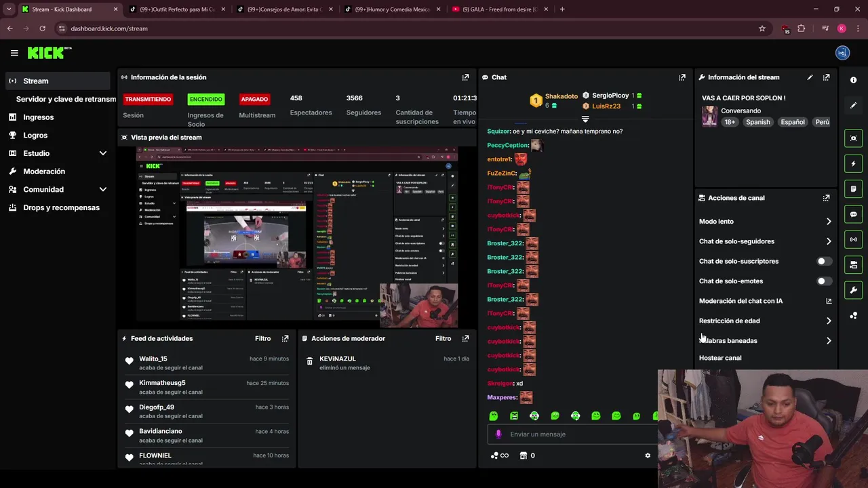This screenshot has height=488, width=868.
Task: Open Palabras baneadas options arrow
Action: pos(829,341)
